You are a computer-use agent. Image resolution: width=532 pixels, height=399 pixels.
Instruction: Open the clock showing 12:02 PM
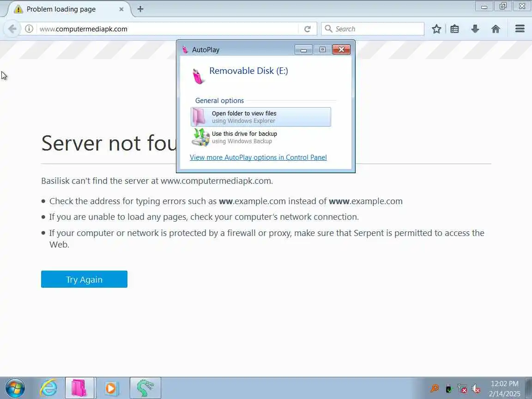pyautogui.click(x=504, y=388)
